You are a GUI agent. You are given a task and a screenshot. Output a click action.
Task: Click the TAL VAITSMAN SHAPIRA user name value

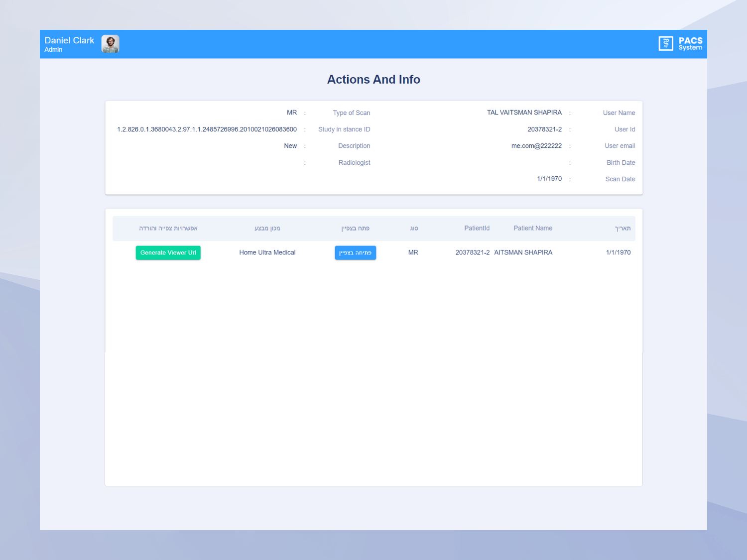[524, 112]
